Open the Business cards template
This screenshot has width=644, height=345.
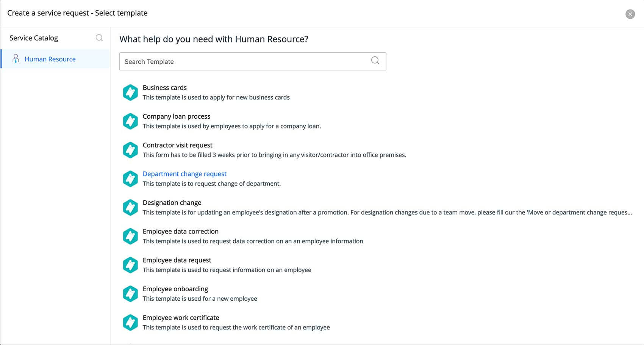tap(164, 88)
